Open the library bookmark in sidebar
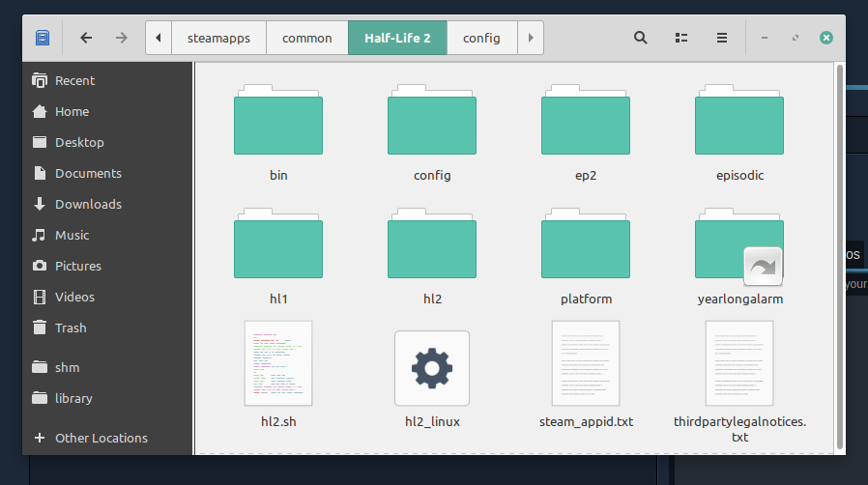 107,399
